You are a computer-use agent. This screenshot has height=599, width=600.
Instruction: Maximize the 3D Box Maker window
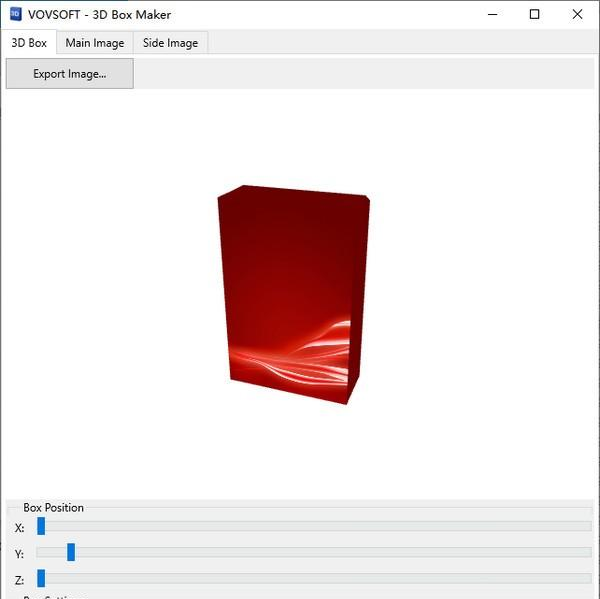535,15
